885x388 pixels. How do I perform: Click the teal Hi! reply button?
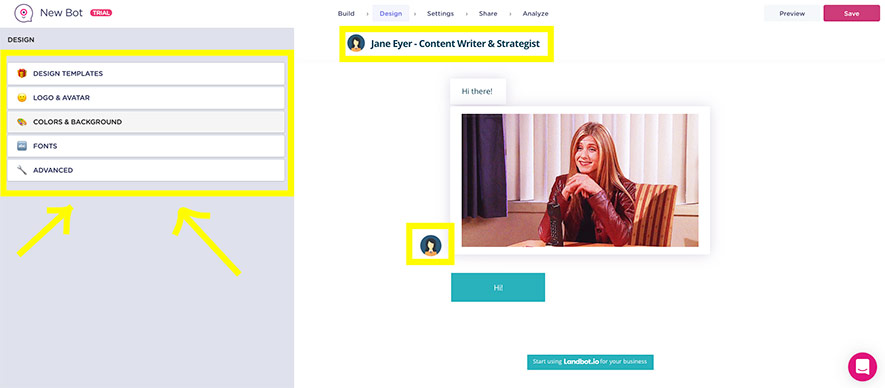coord(498,287)
